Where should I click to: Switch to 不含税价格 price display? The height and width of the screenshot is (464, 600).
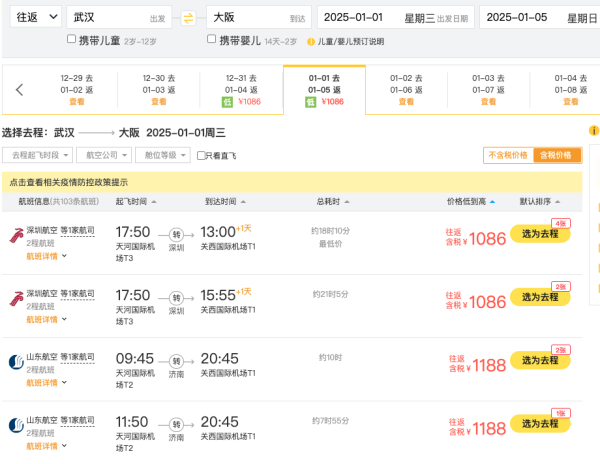(508, 155)
